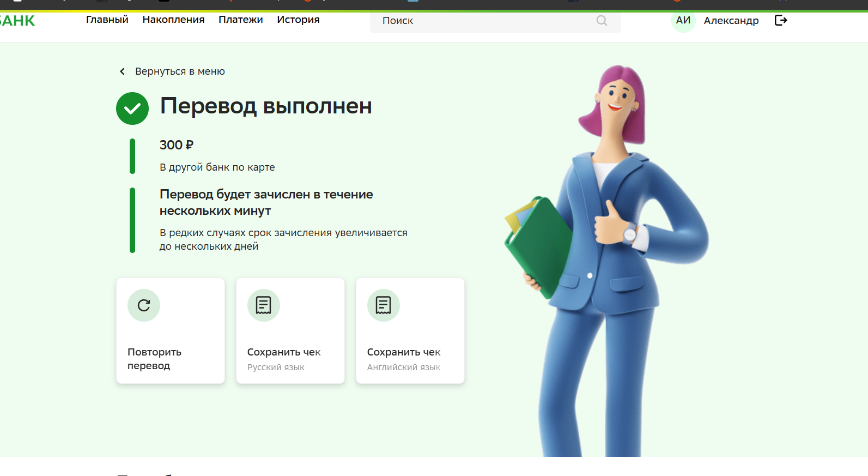Click the Перевод будет зачислен в течение notice
This screenshot has height=476, width=868.
pyautogui.click(x=266, y=202)
